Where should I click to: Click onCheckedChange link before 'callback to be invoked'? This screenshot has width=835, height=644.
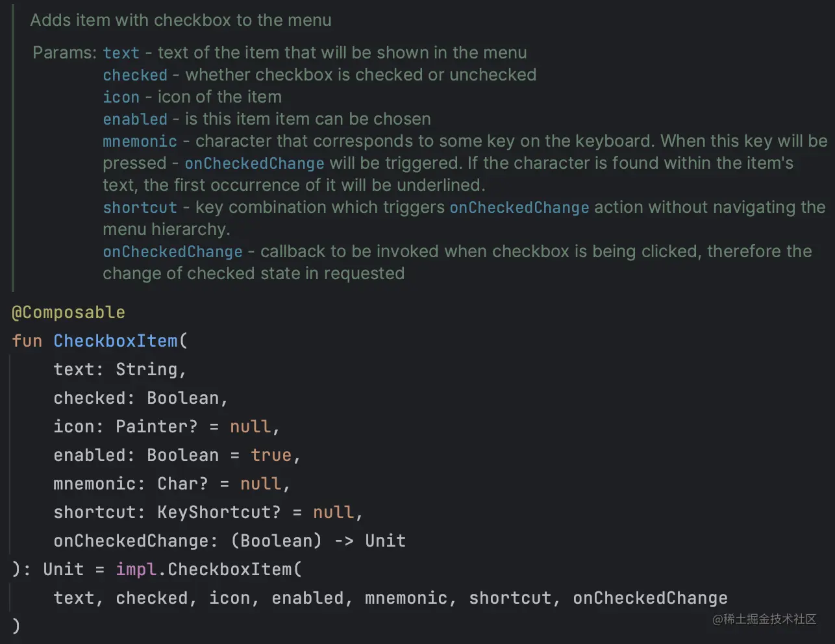pos(173,252)
